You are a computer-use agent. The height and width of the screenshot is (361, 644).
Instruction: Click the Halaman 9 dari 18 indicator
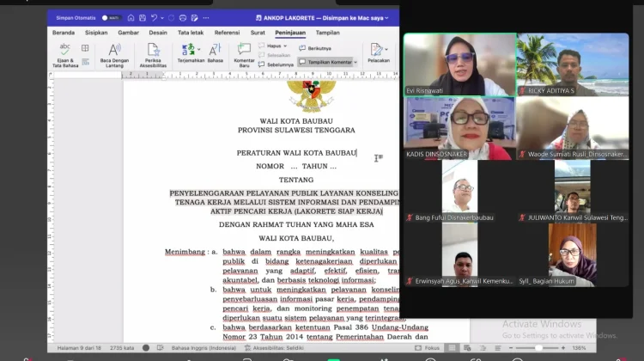click(79, 348)
